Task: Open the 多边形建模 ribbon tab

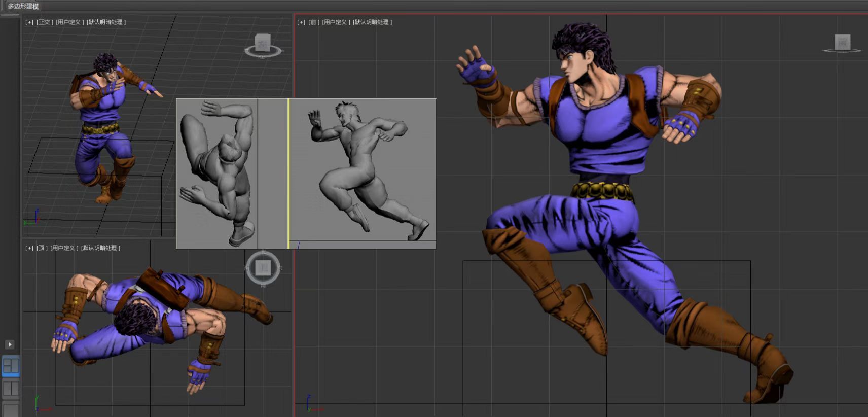Action: tap(23, 6)
